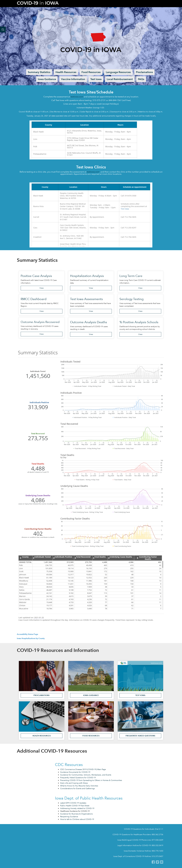
Task: Open CDC Coronavirus Disease 2019 Main Page
Action: point(83,769)
